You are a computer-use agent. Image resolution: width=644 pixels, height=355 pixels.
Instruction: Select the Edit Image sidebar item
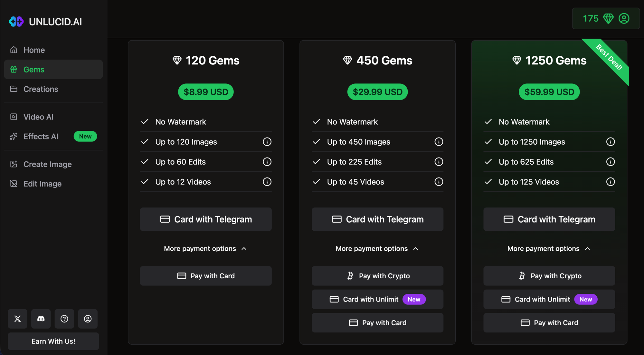[42, 184]
